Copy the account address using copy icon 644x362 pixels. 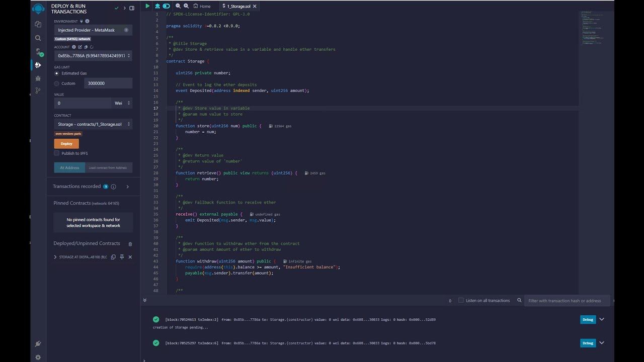pos(86,47)
